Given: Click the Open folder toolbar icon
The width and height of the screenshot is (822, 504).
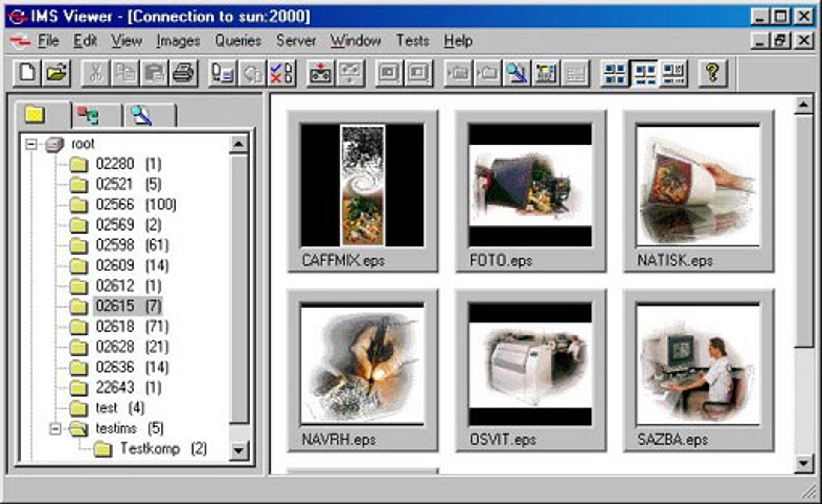Looking at the screenshot, I should 57,73.
